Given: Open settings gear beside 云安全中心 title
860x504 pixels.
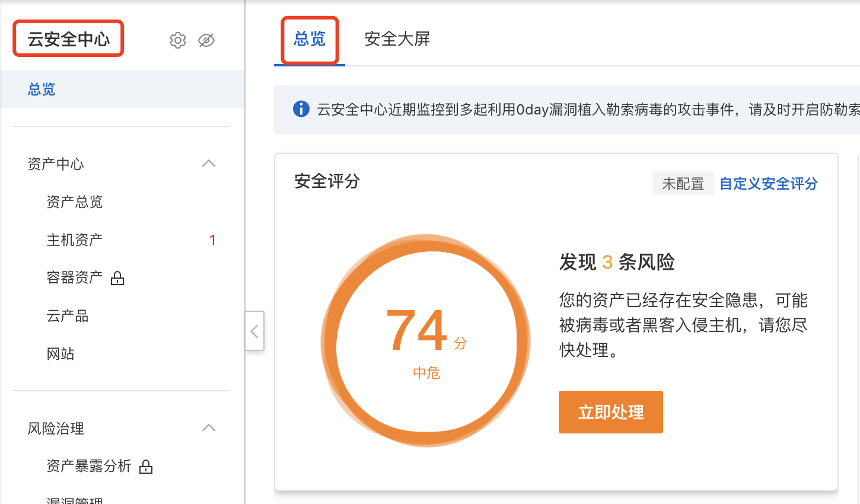Looking at the screenshot, I should coord(178,40).
